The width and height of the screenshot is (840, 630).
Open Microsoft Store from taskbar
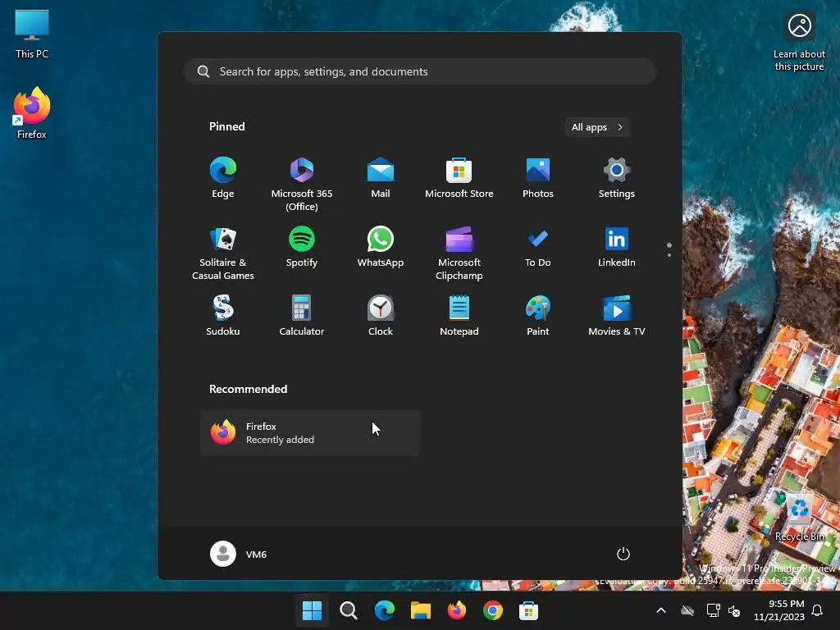[529, 610]
